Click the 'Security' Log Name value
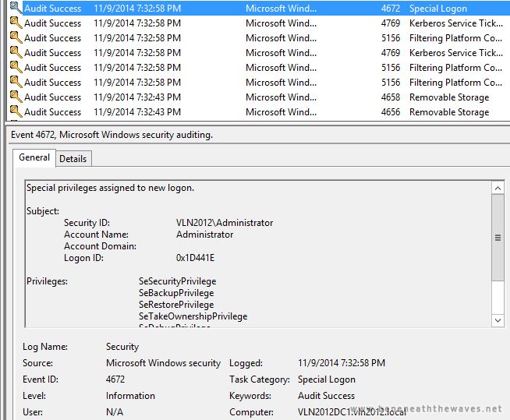Image resolution: width=510 pixels, height=420 pixels. pos(122,347)
